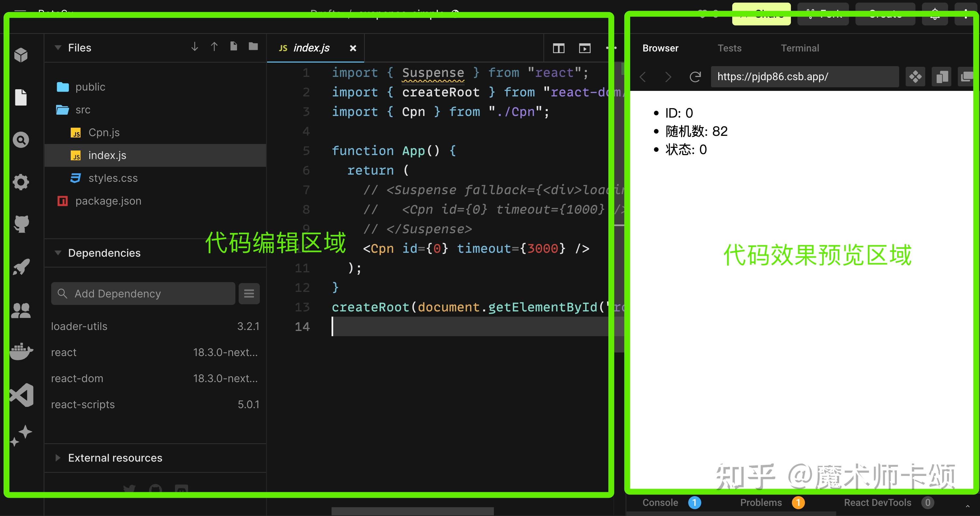Switch to the Terminal tab
The image size is (980, 516).
[x=799, y=48]
